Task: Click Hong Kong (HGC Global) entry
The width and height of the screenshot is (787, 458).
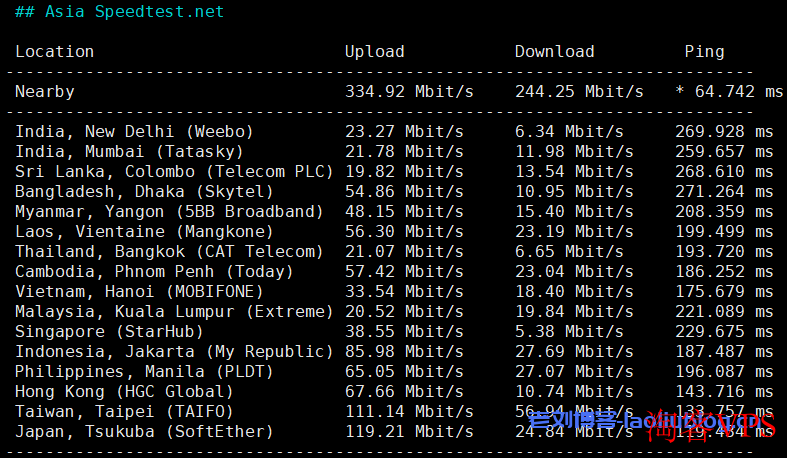Action: tap(124, 392)
